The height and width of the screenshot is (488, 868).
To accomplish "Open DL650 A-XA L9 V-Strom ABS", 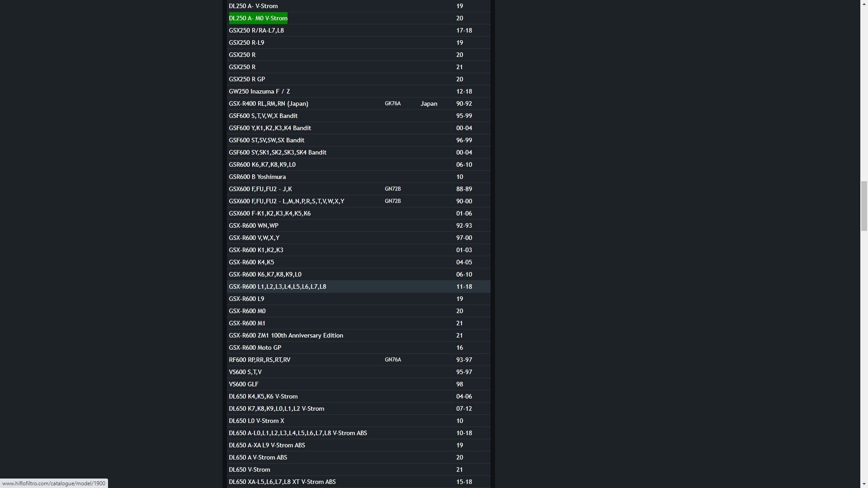I will pos(267,445).
